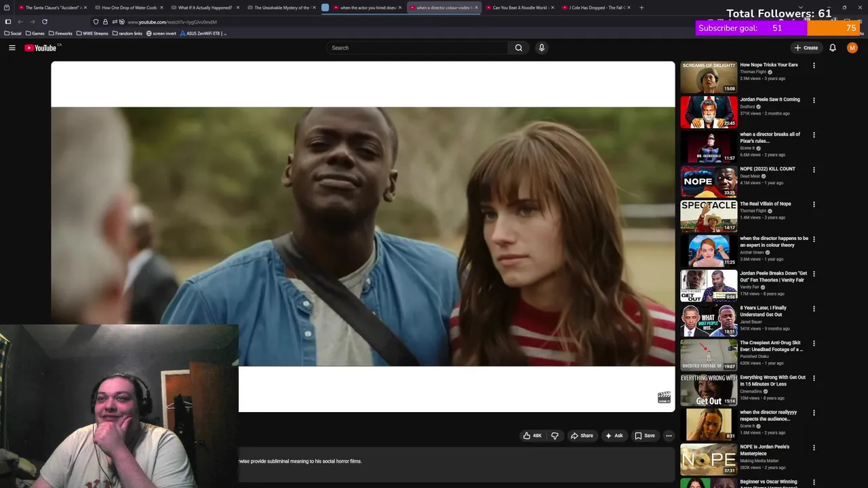Click the main video player frame

pos(363,237)
